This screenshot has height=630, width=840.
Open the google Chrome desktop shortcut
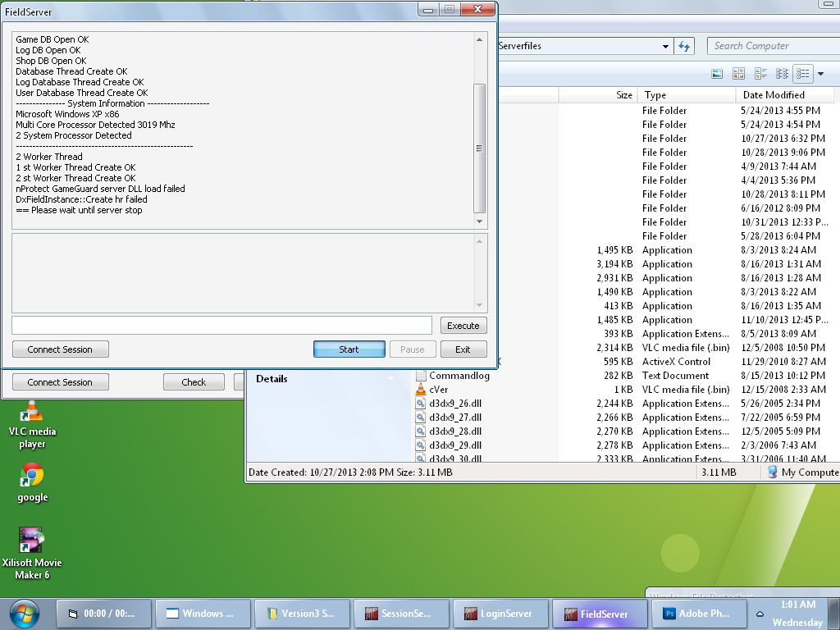32,481
